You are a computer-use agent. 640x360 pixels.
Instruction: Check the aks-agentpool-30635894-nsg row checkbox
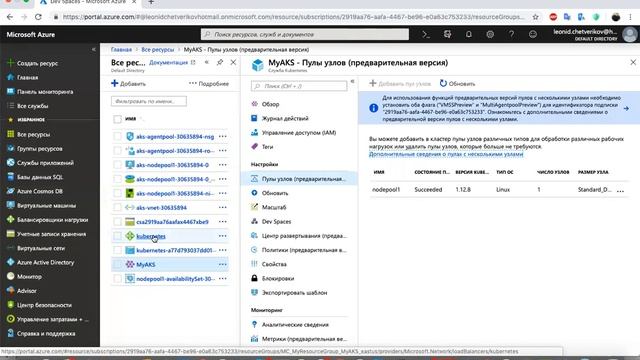(118, 136)
